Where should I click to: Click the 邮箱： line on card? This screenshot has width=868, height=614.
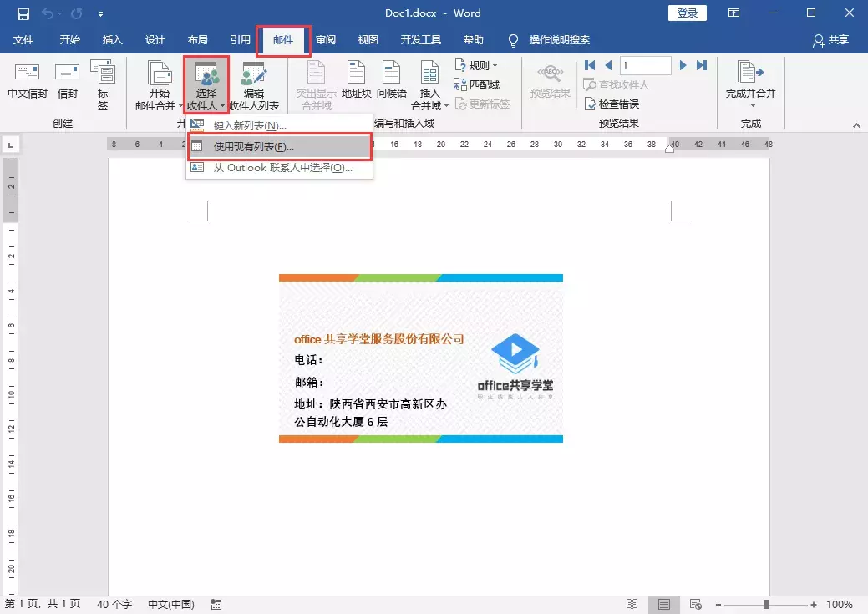coord(309,382)
